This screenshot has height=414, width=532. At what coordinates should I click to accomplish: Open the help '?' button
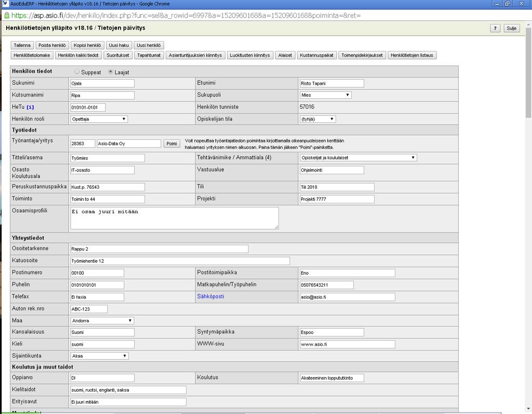pos(495,28)
